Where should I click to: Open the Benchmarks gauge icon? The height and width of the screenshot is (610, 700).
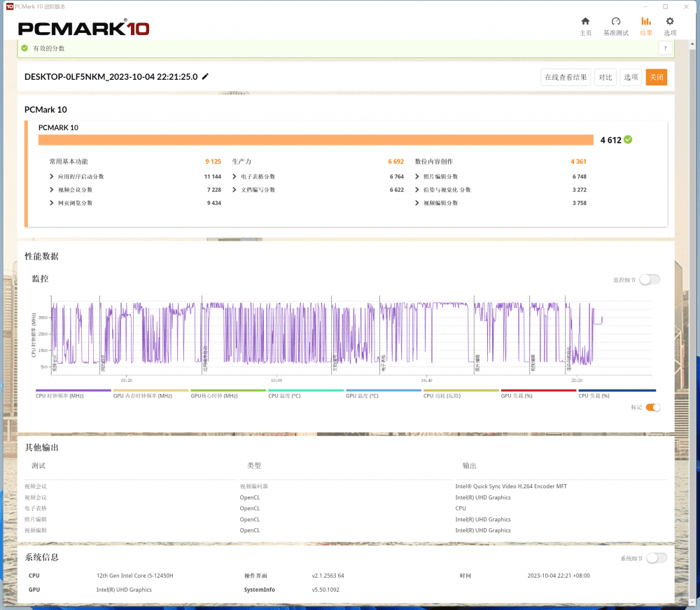[x=615, y=22]
